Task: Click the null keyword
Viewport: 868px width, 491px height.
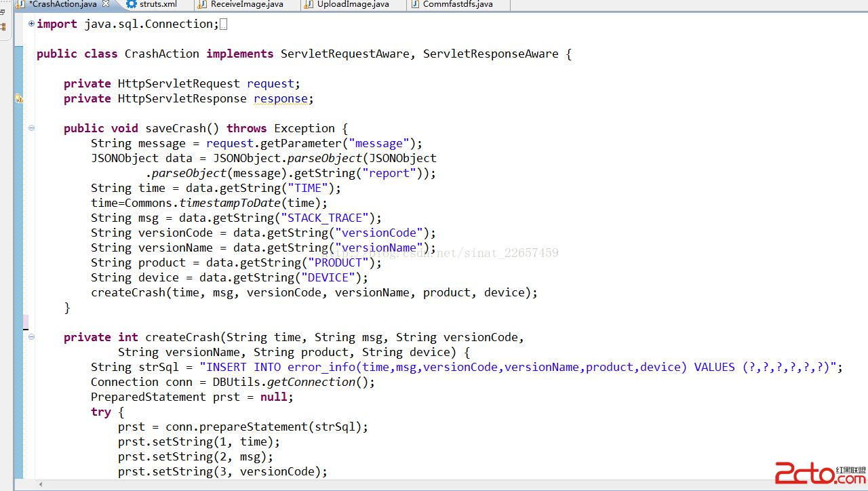Action: pos(274,397)
